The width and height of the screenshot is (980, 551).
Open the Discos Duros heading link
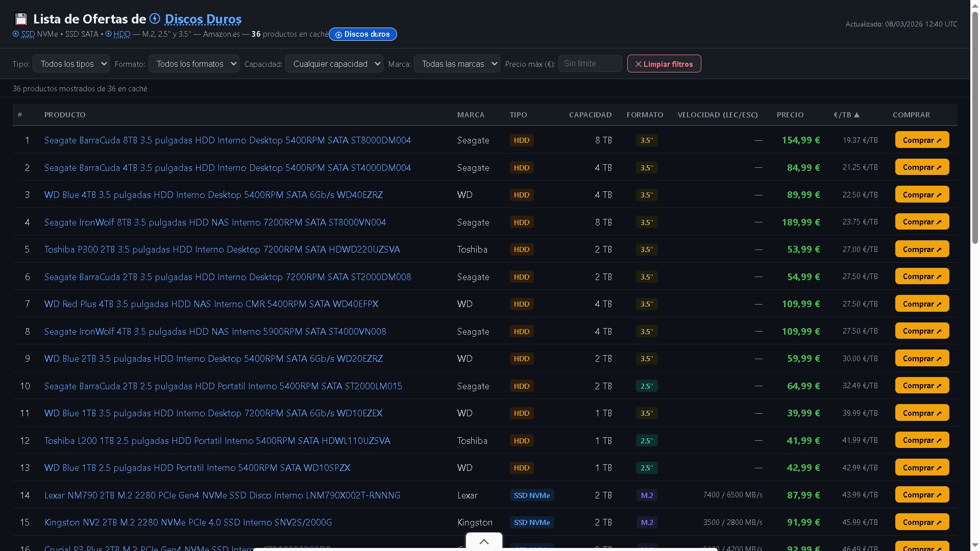(203, 19)
